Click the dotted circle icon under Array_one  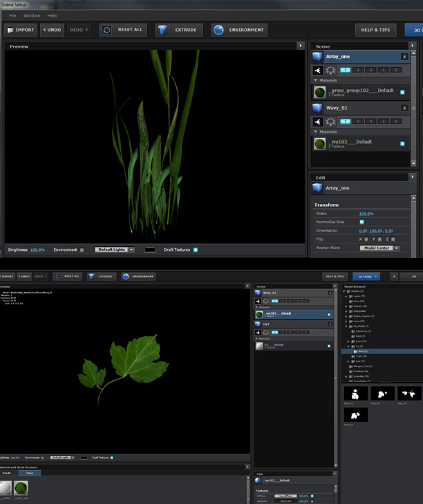point(330,70)
